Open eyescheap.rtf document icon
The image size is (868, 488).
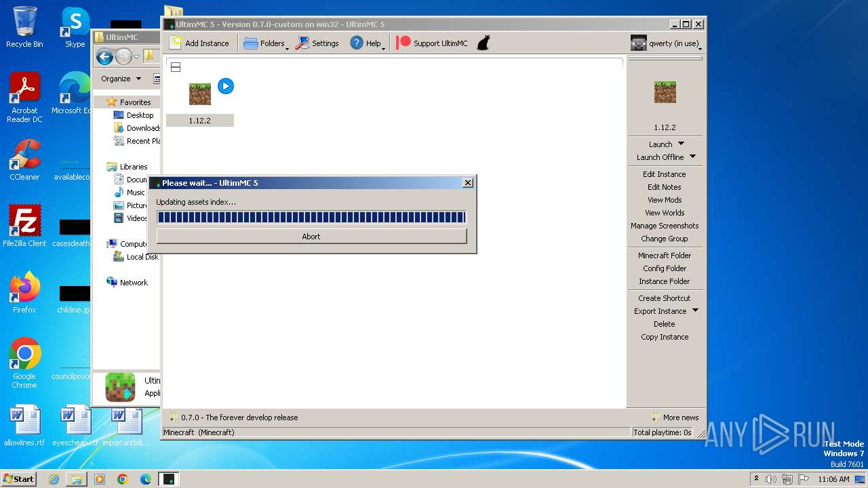(75, 425)
